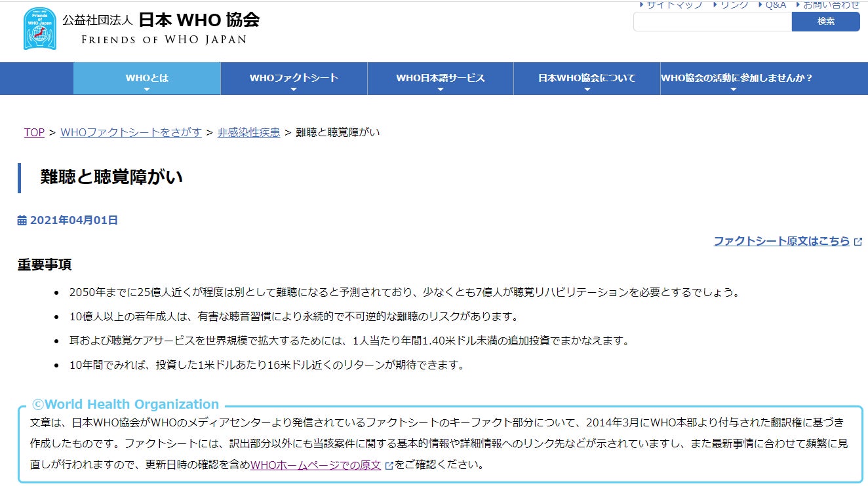The height and width of the screenshot is (486, 868).
Task: Follow the WHOホームページでの原文 link
Action: pos(315,465)
